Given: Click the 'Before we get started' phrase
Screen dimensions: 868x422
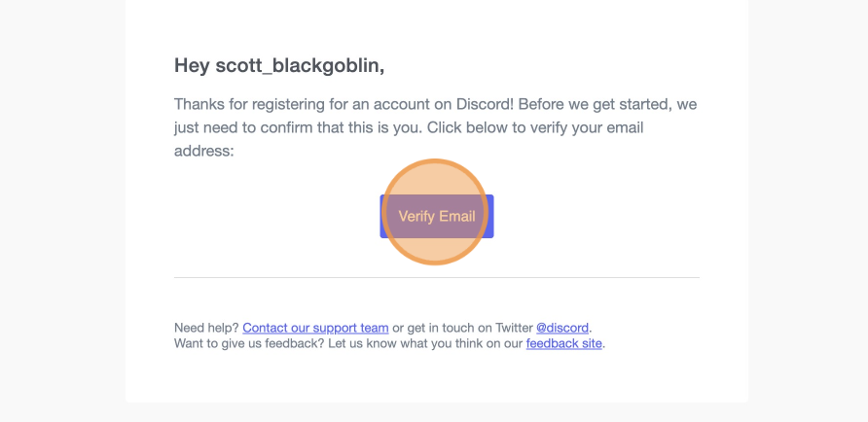Looking at the screenshot, I should coord(591,104).
